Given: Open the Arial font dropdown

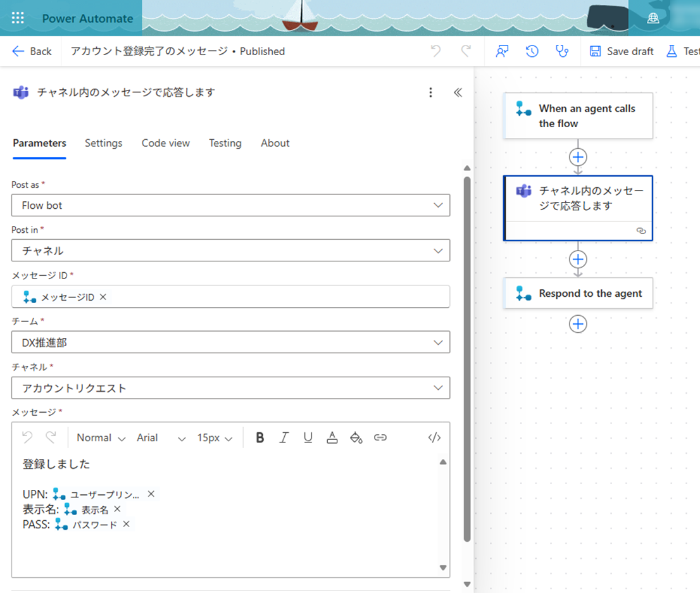Looking at the screenshot, I should coord(161,437).
